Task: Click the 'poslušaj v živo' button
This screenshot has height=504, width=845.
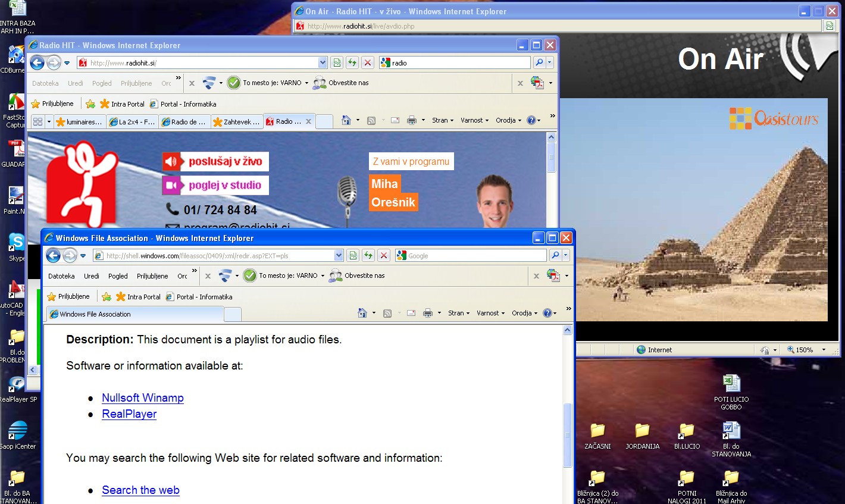Action: pos(216,161)
